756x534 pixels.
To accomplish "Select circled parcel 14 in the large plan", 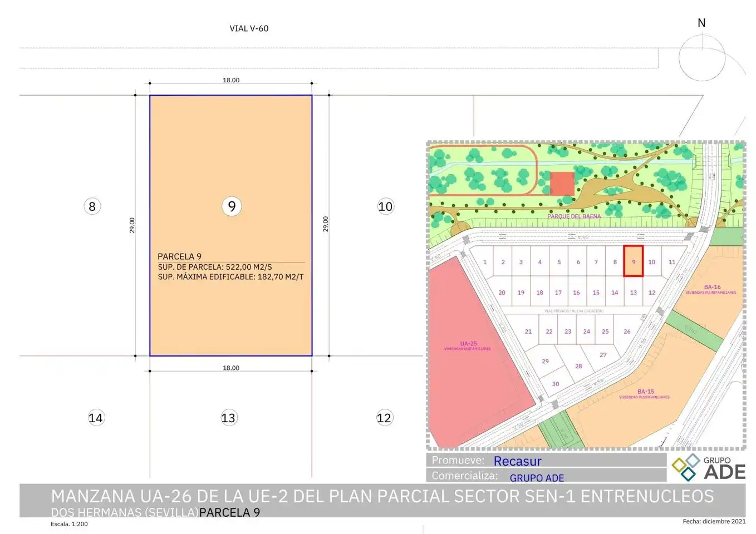I will click(x=96, y=418).
